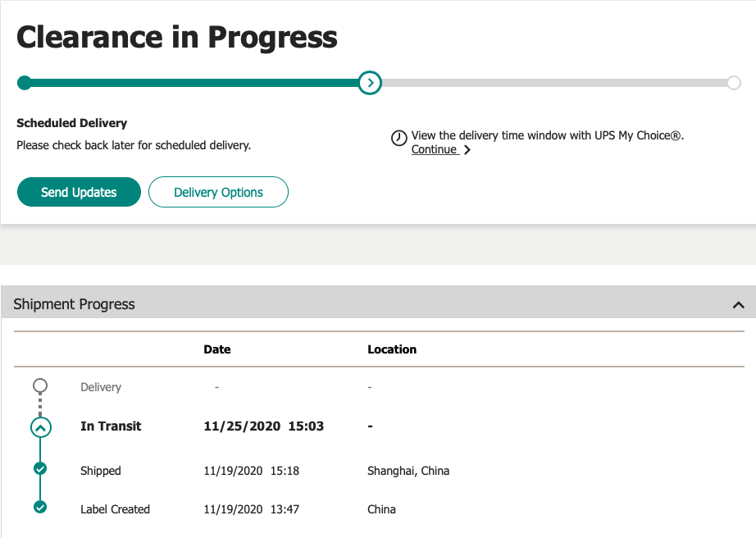Click the current-step arrow marker on progress bar

point(371,82)
